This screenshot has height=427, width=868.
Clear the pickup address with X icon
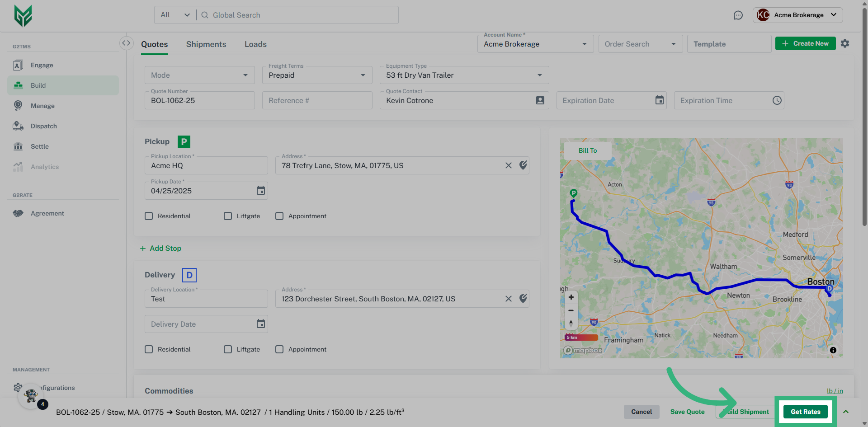509,165
